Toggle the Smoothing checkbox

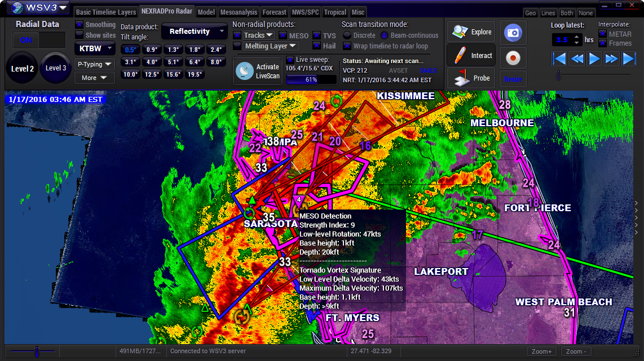[x=80, y=25]
